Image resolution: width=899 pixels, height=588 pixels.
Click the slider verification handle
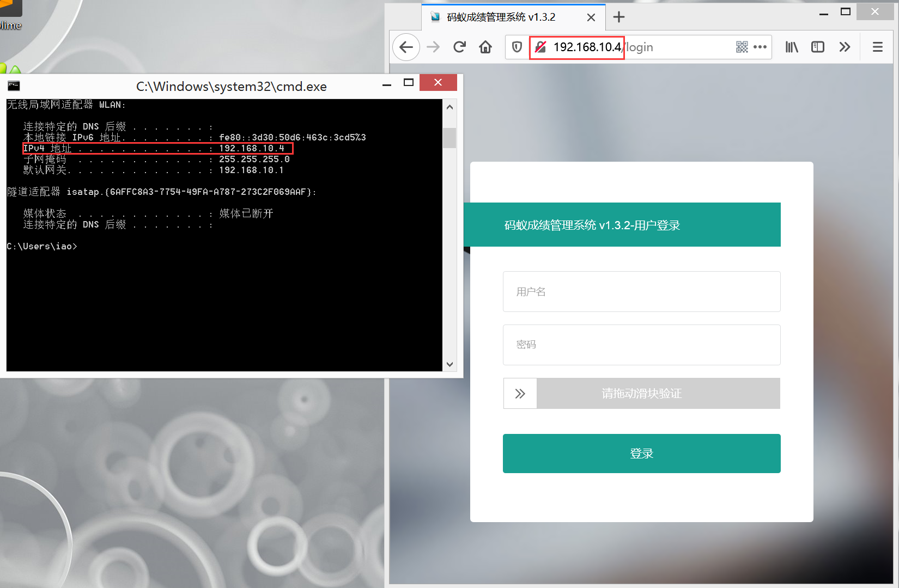tap(520, 393)
